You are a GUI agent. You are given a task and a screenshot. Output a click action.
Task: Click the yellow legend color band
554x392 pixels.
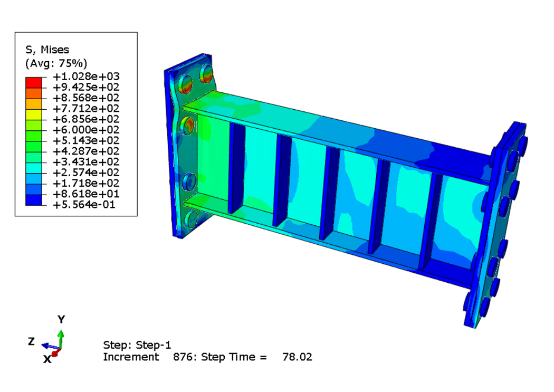33,113
